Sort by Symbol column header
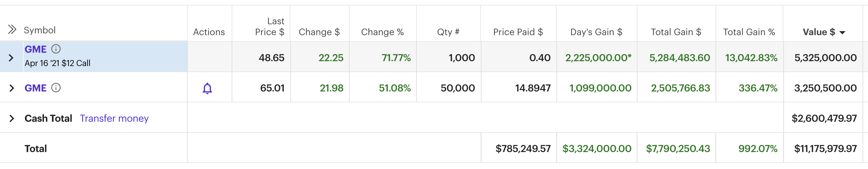The width and height of the screenshot is (868, 169). coord(39,30)
